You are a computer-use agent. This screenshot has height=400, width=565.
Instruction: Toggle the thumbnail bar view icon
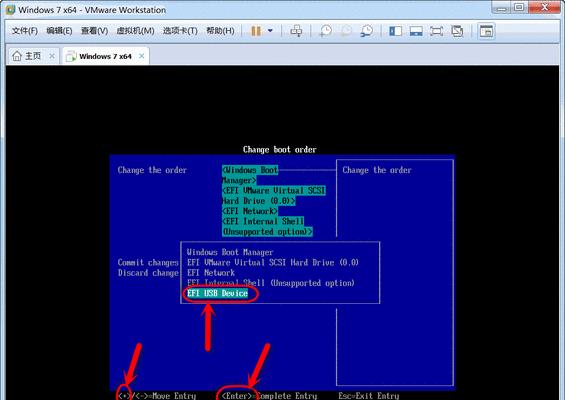416,31
